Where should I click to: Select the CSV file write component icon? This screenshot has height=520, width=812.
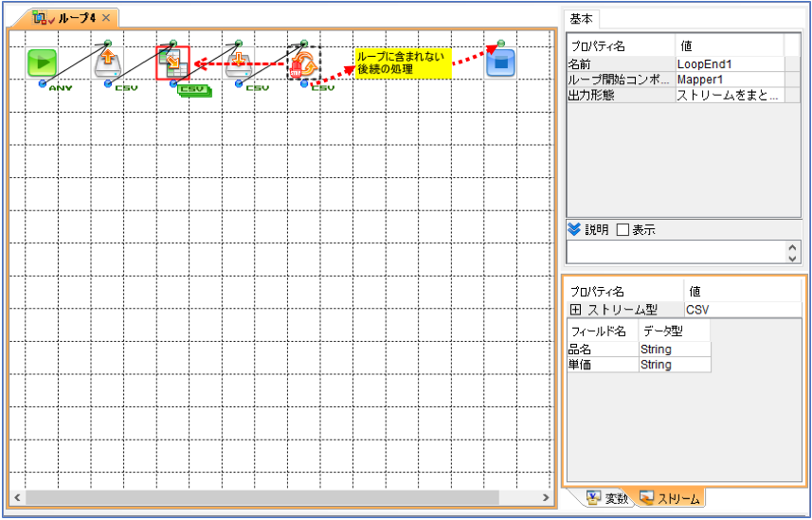238,63
